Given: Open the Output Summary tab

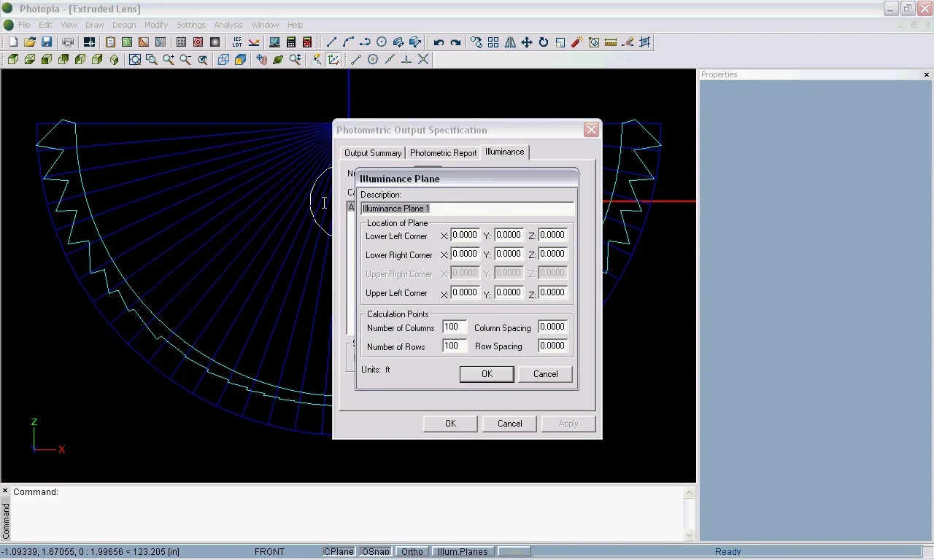Looking at the screenshot, I should click(x=373, y=153).
